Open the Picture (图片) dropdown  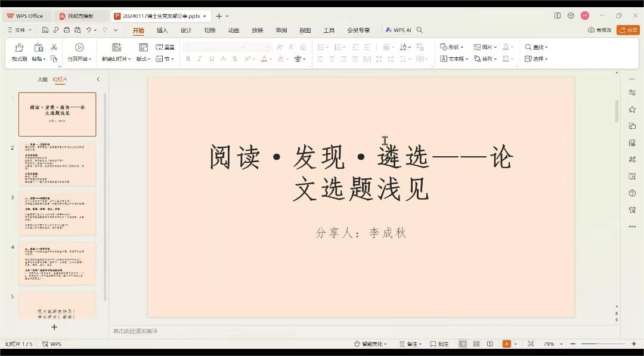pyautogui.click(x=485, y=47)
